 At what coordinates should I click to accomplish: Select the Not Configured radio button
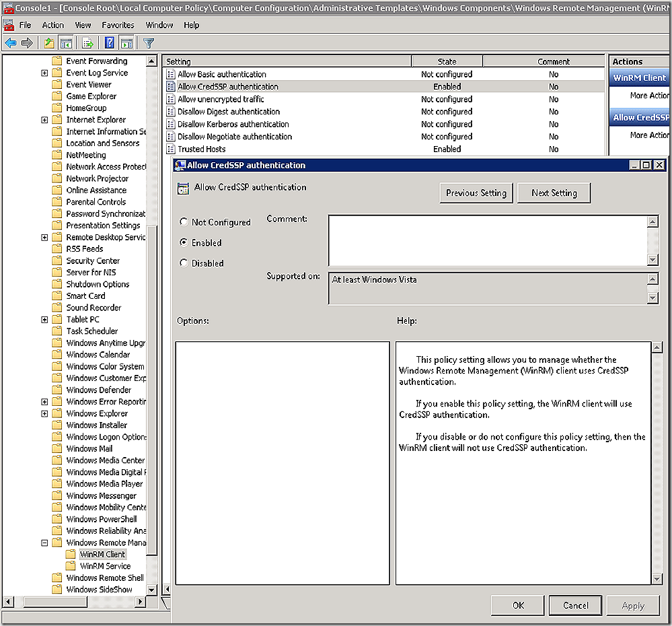point(184,221)
